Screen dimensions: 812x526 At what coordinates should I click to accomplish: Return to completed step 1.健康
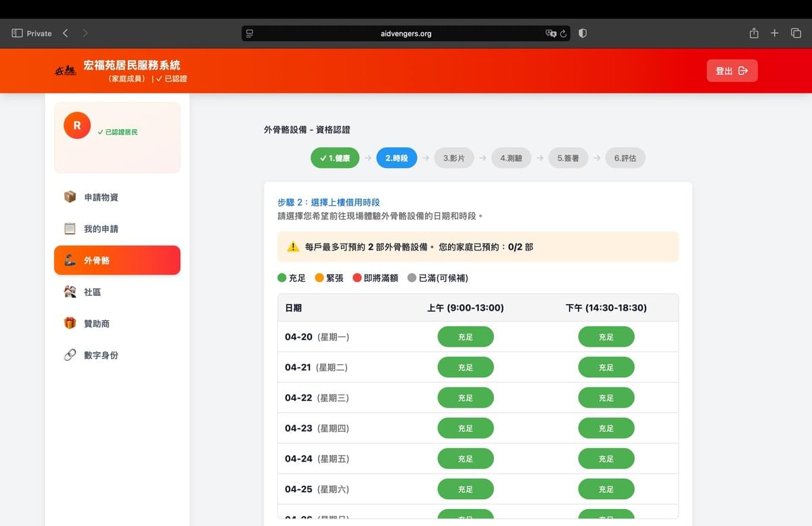pyautogui.click(x=335, y=158)
